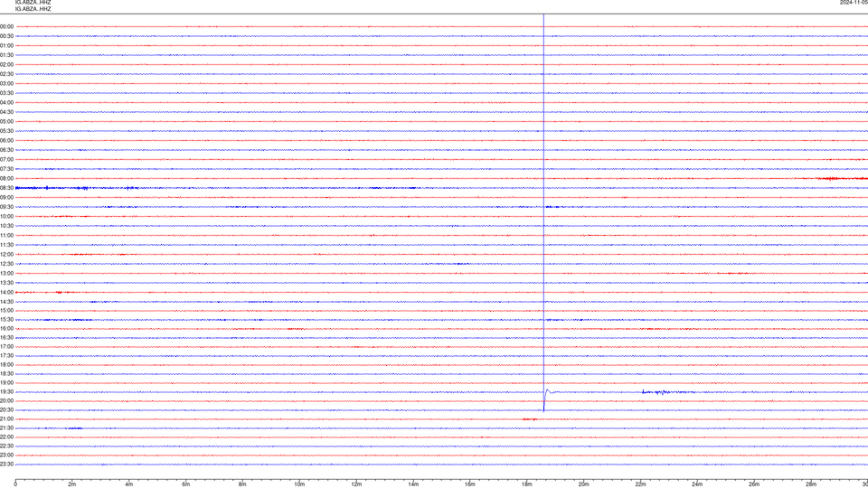The width and height of the screenshot is (868, 488).
Task: Pick the 14m axis label
Action: coord(413,484)
